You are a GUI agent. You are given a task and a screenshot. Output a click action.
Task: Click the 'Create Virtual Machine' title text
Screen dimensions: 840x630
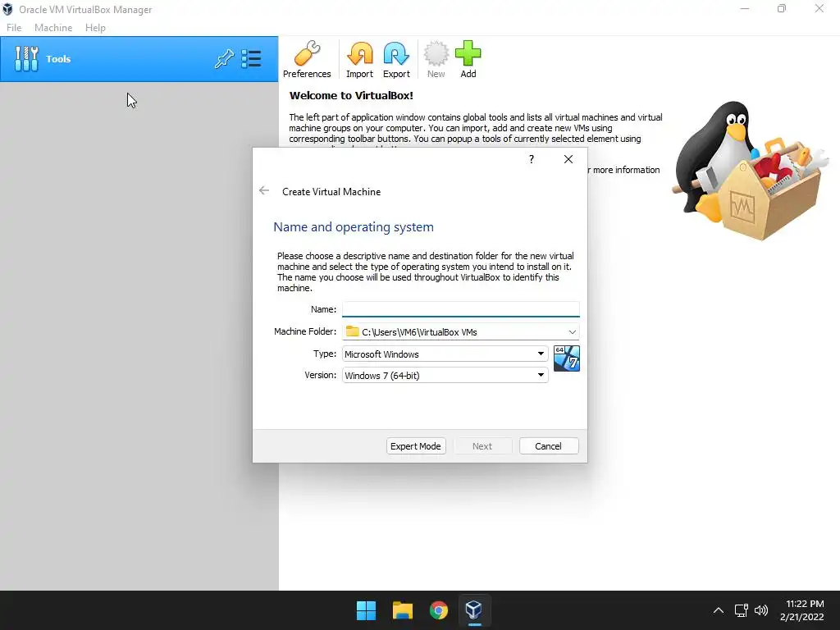point(331,192)
